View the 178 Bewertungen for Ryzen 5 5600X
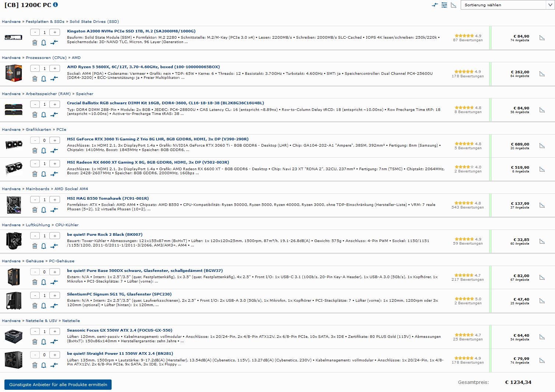This screenshot has height=392, width=555. 468,76
